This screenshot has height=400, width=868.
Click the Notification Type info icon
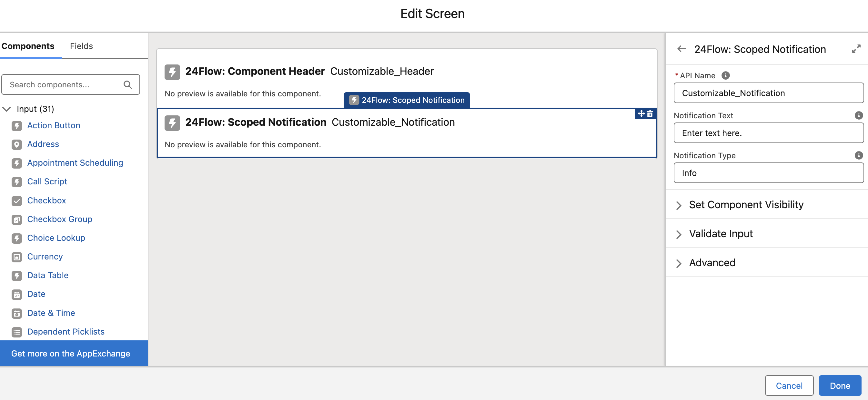[x=859, y=155]
